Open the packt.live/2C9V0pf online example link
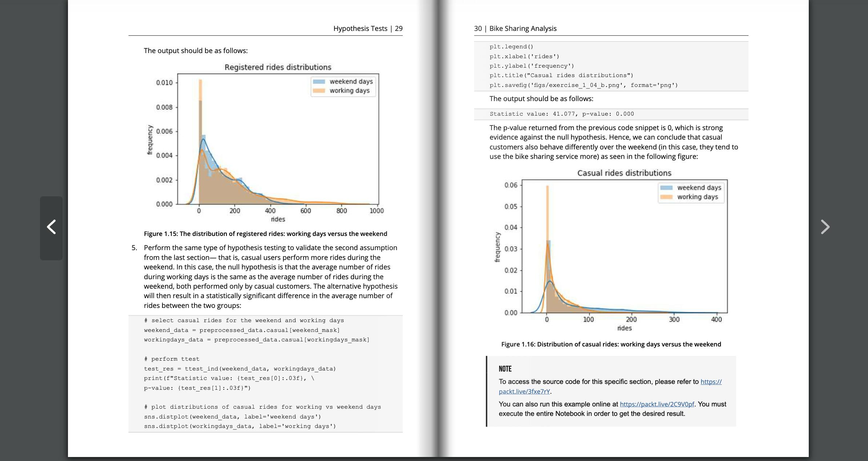Image resolution: width=868 pixels, height=461 pixels. coord(657,404)
